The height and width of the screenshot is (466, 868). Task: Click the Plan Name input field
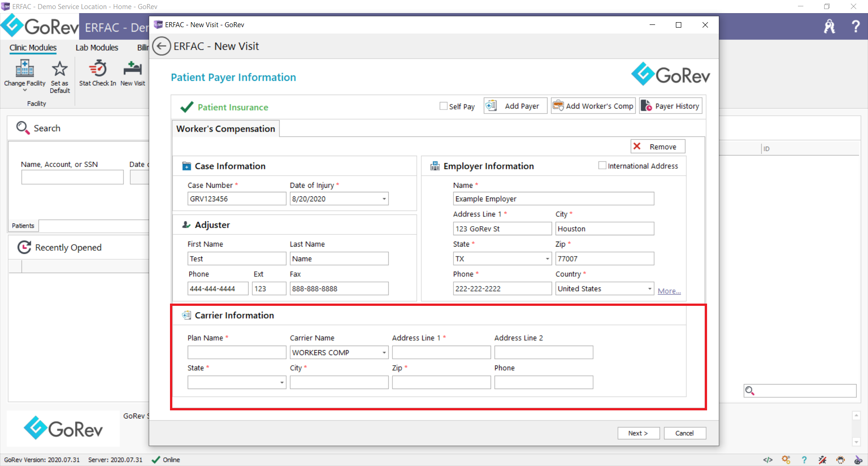pos(237,352)
